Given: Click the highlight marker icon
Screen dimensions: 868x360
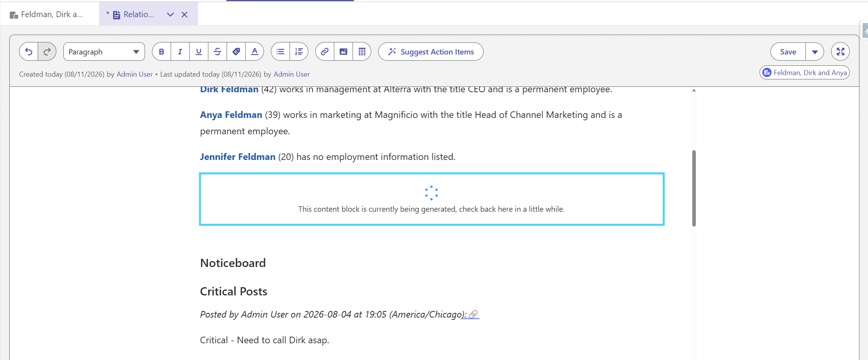Looking at the screenshot, I should tap(236, 52).
